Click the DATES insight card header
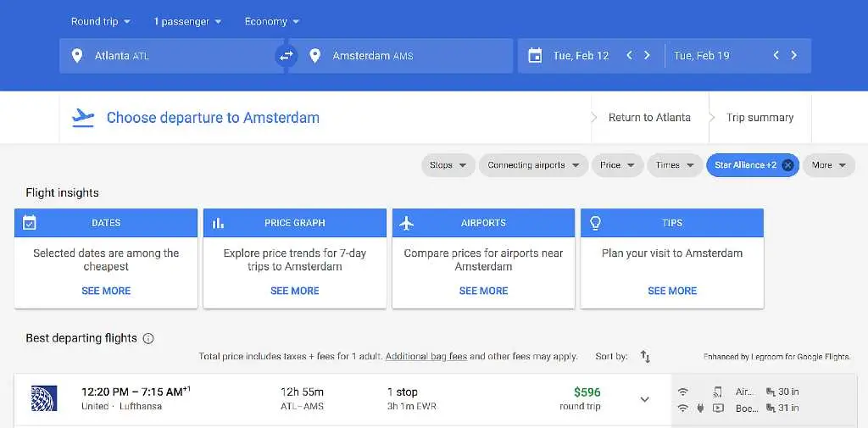868x428 pixels. point(106,223)
